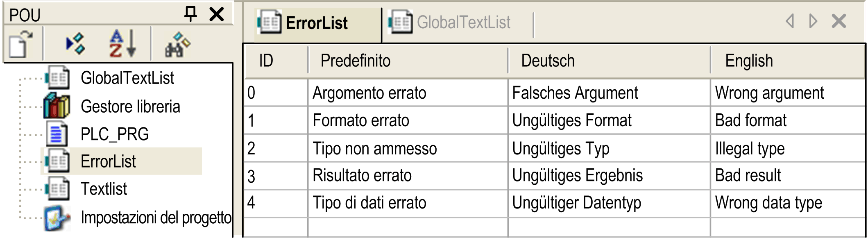Select Textlist in the POU tree
868x238 pixels.
104,189
